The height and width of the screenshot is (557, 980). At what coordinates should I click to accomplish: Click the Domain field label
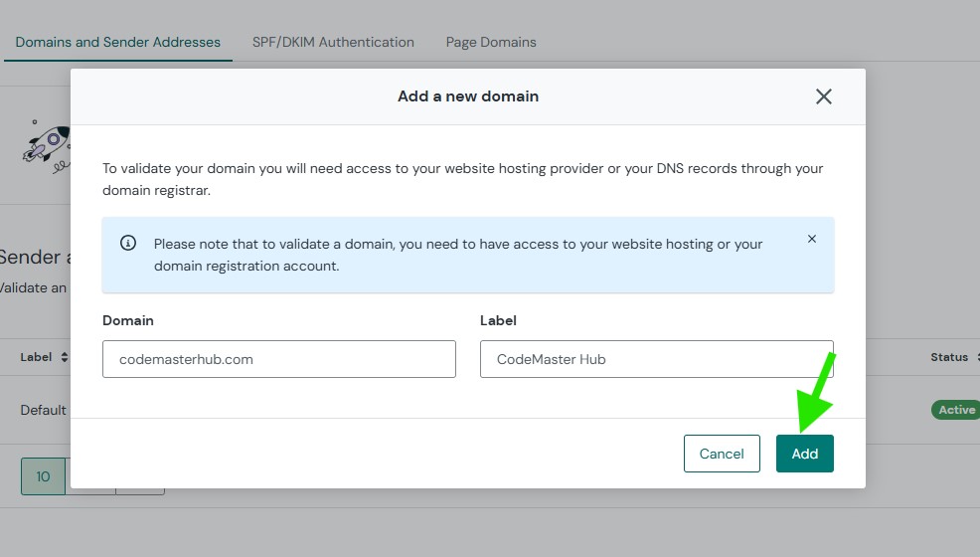[x=128, y=320]
